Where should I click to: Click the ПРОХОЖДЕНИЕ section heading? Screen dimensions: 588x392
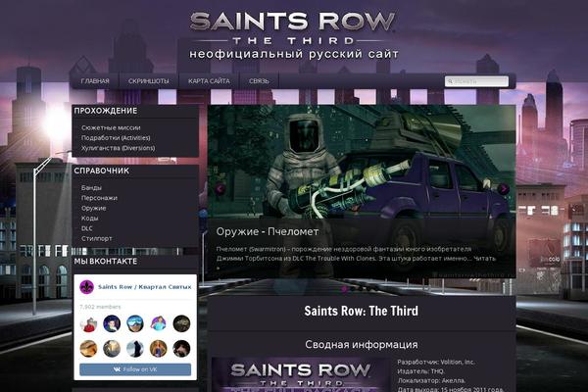coord(106,111)
